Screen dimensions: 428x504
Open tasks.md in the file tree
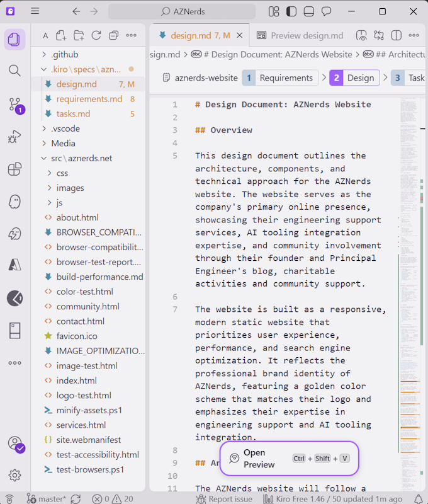88,114
